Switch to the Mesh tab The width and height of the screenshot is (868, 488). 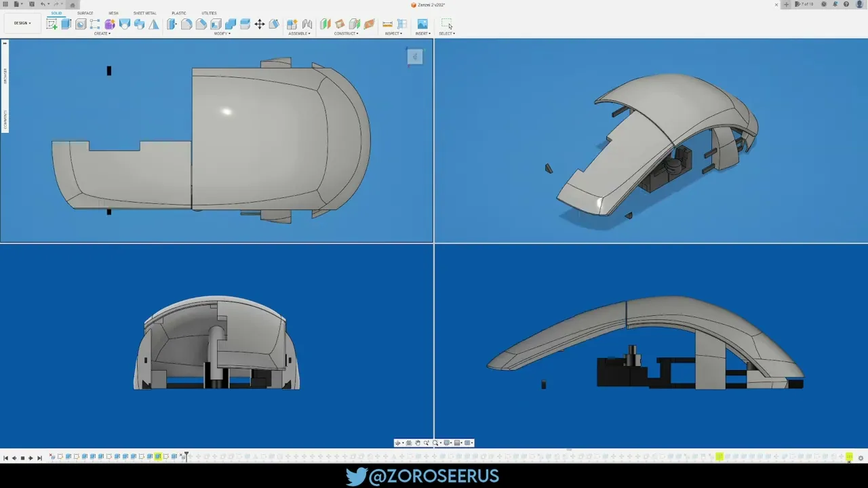(113, 13)
